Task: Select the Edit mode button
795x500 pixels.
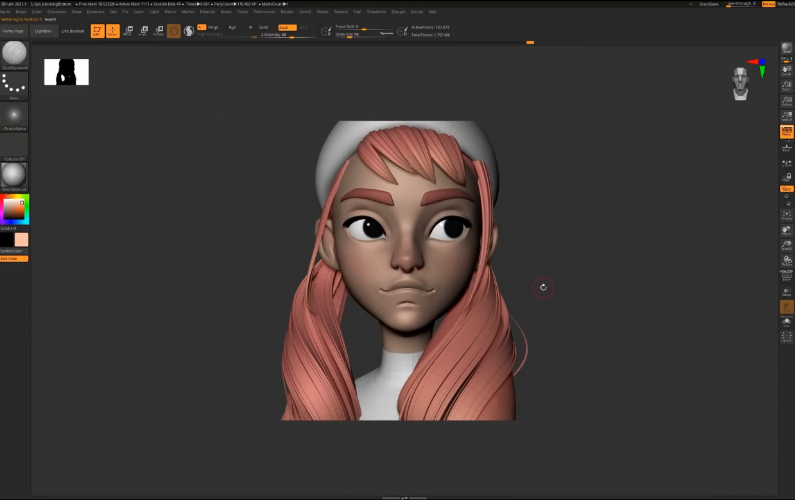Action: tap(97, 31)
